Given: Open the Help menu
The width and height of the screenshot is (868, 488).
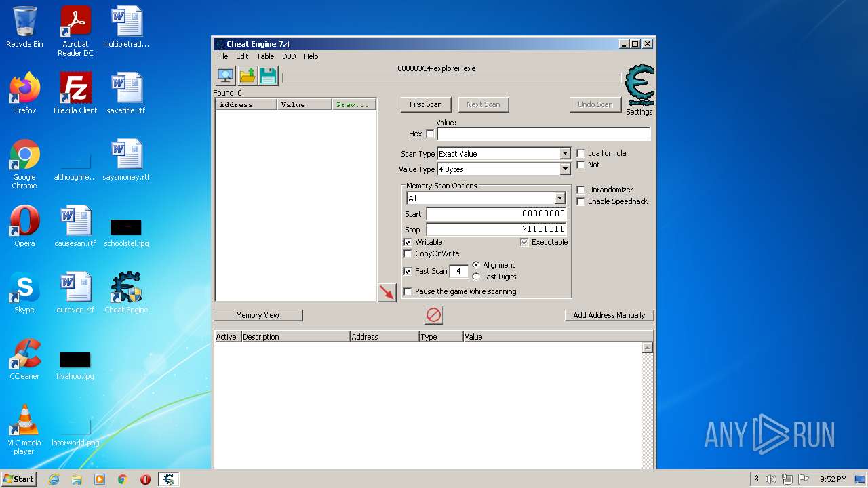Looking at the screenshot, I should point(311,56).
